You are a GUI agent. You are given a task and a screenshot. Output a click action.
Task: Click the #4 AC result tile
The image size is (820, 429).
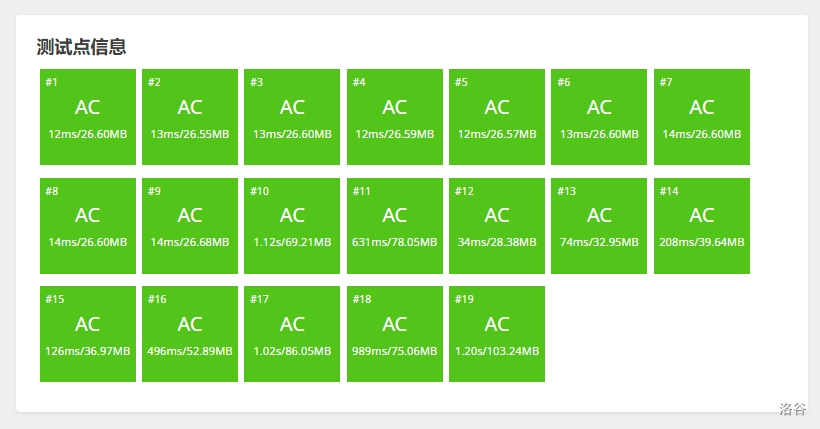[x=395, y=117]
